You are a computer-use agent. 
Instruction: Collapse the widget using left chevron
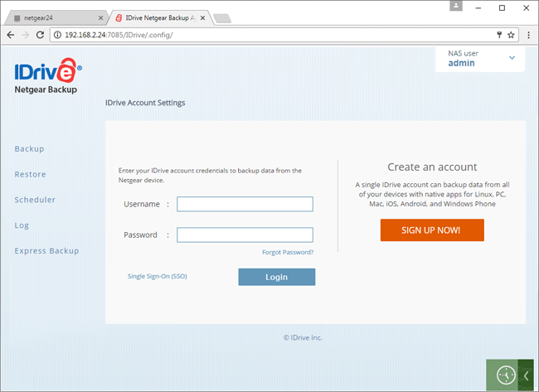pos(526,375)
